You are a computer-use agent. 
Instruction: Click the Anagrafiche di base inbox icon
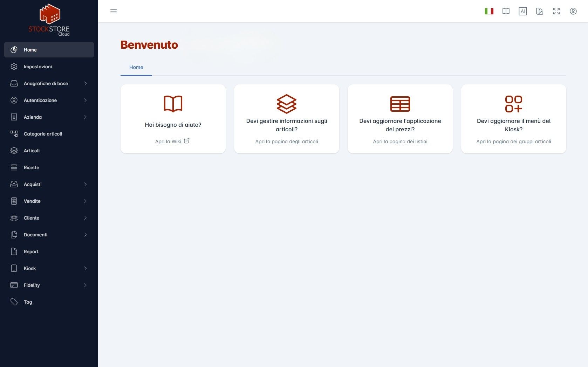(14, 83)
